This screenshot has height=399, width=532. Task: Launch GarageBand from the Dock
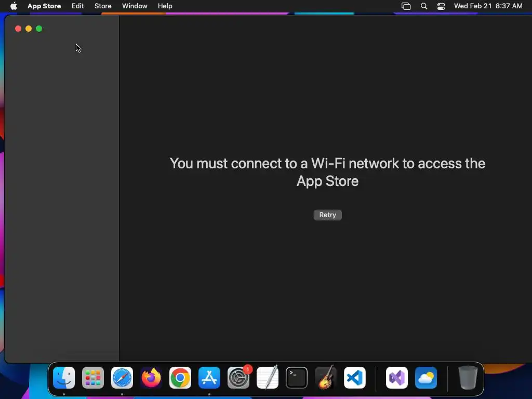326,378
